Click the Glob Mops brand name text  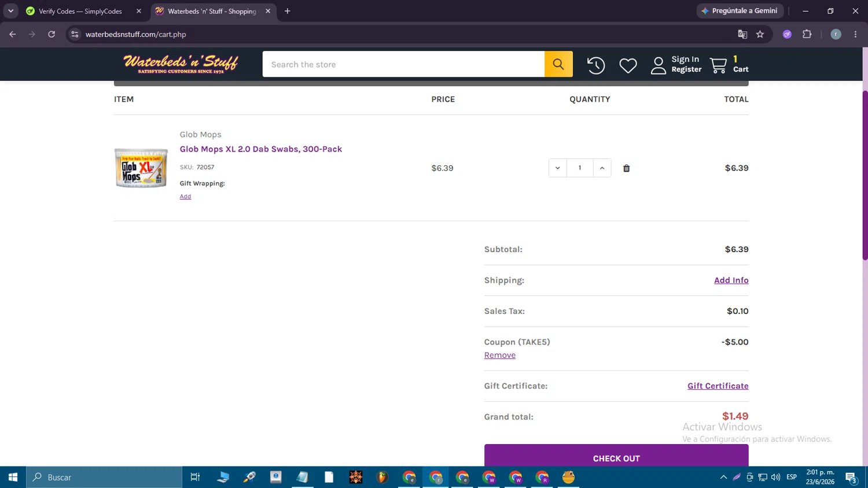coord(200,135)
